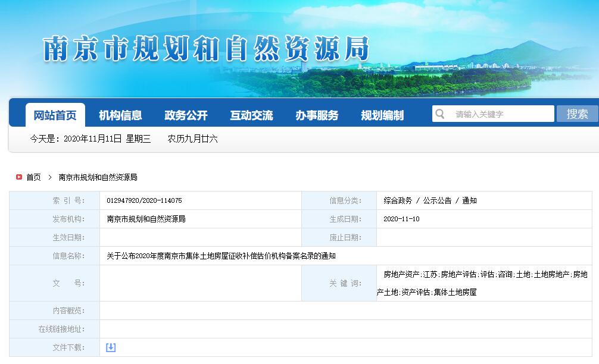
Task: Click 南京市规划和自然资源局 breadcrumb link
Action: 98,177
